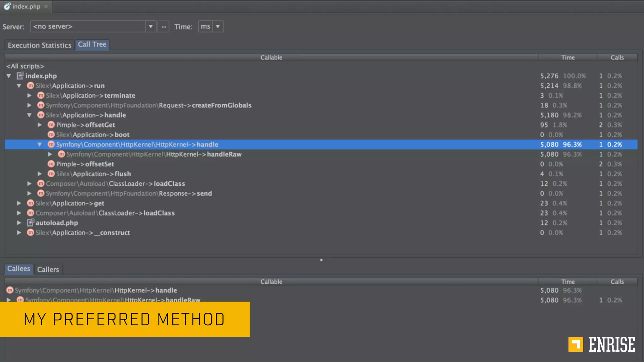Click method icon of HttpKernel->handle in Callees
This screenshot has height=362, width=644.
coord(10,290)
